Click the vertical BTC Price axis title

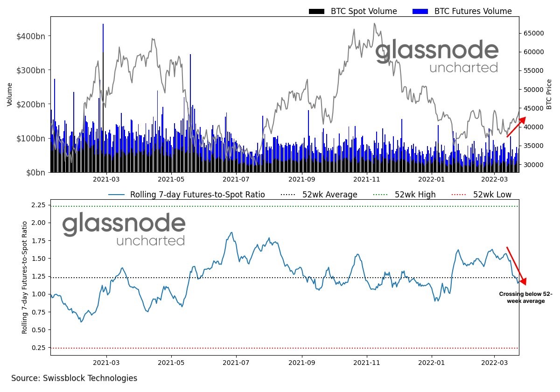tap(549, 94)
